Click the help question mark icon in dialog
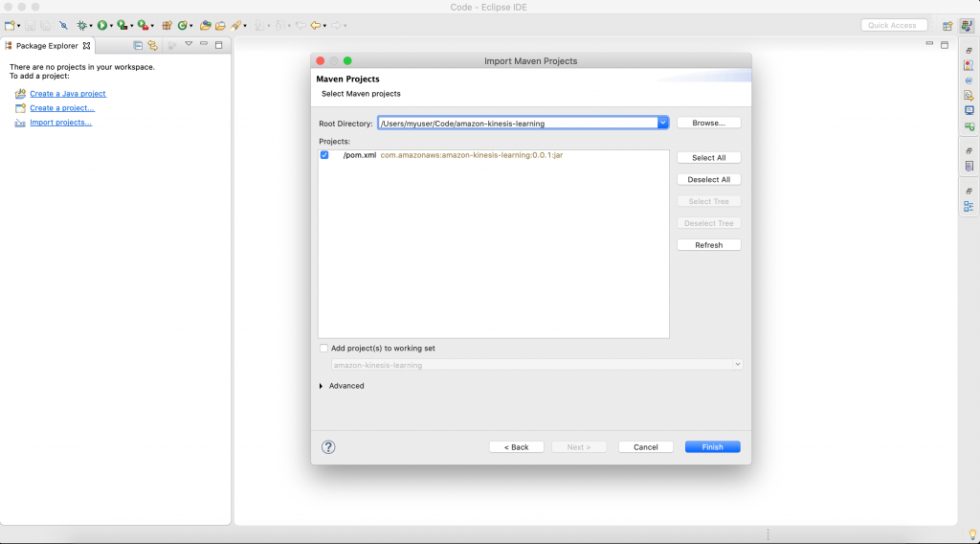Image resolution: width=980 pixels, height=544 pixels. pos(328,447)
